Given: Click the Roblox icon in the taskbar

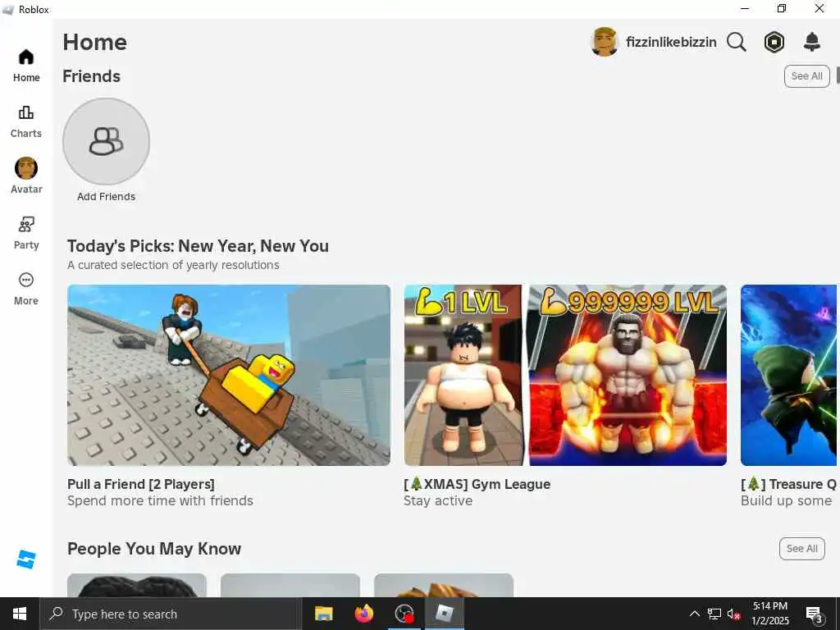Looking at the screenshot, I should [445, 614].
